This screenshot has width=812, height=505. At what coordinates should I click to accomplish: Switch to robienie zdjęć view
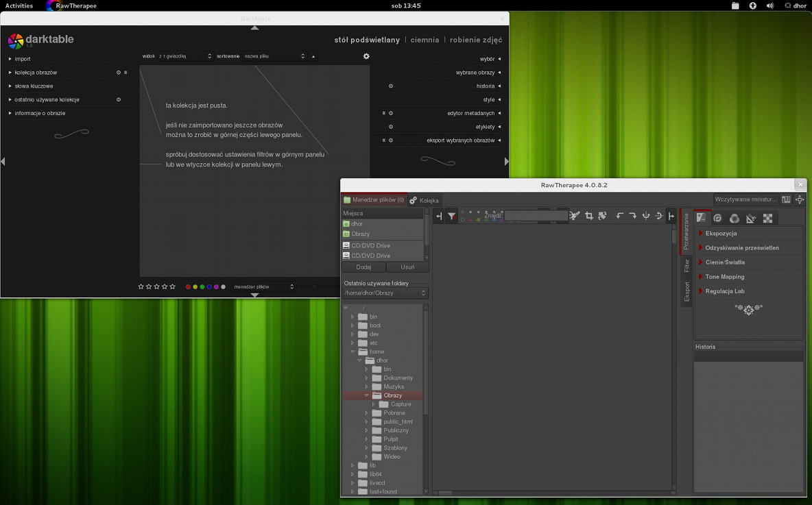click(x=476, y=40)
